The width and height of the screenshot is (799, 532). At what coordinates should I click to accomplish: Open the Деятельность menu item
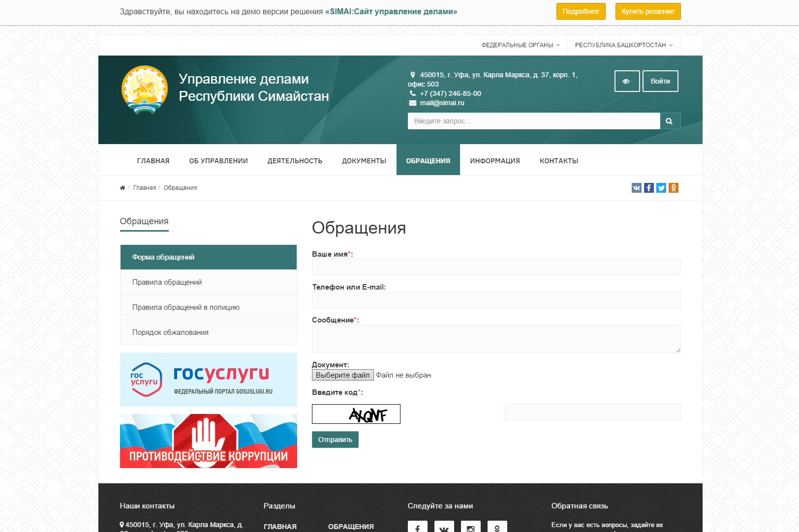tap(295, 161)
